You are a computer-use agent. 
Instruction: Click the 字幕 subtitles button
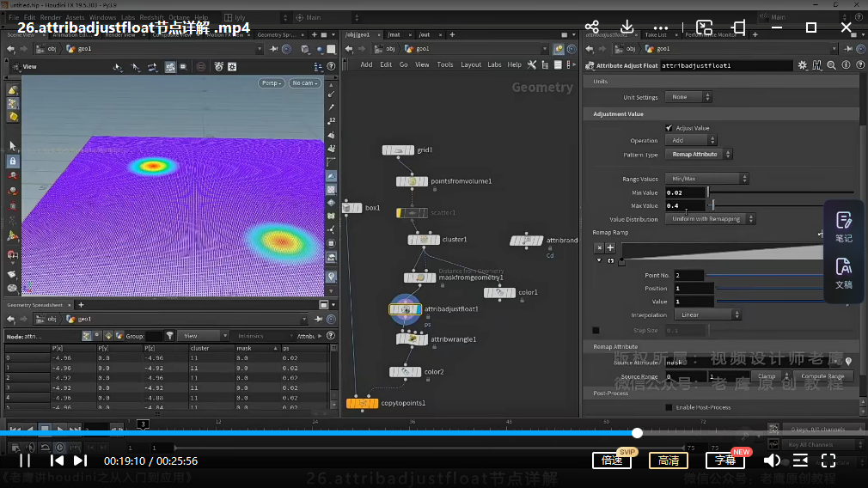(x=725, y=461)
